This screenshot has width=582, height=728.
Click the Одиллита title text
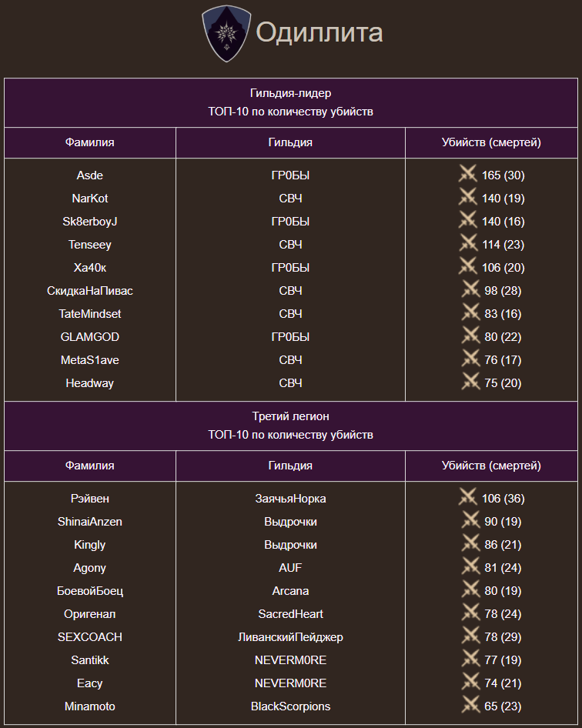(319, 33)
